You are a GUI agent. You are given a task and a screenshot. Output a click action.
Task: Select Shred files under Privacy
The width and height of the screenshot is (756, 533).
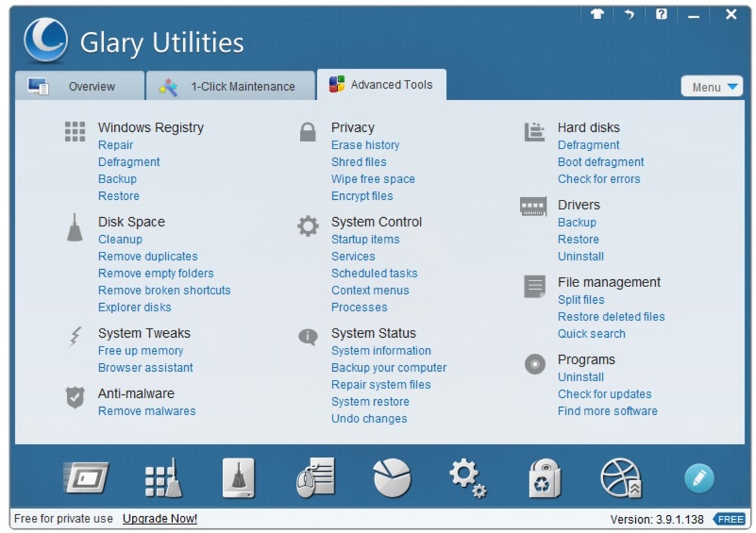(x=359, y=162)
